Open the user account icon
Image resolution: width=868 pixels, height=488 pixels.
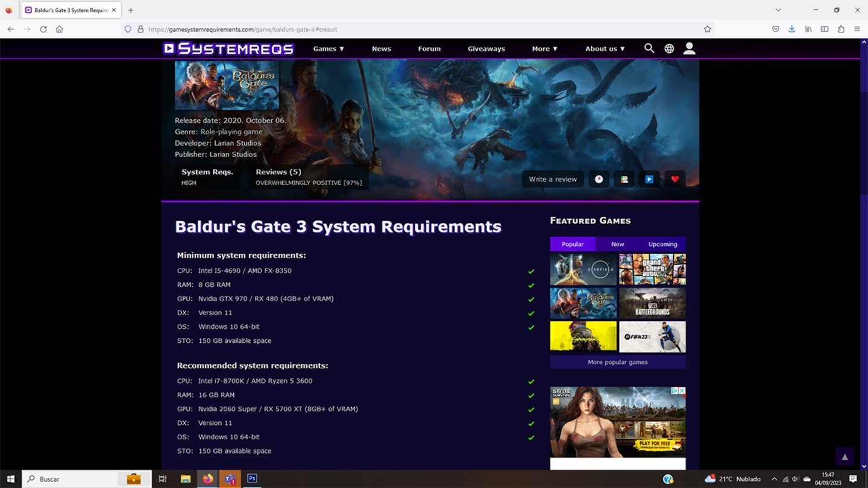click(x=689, y=48)
